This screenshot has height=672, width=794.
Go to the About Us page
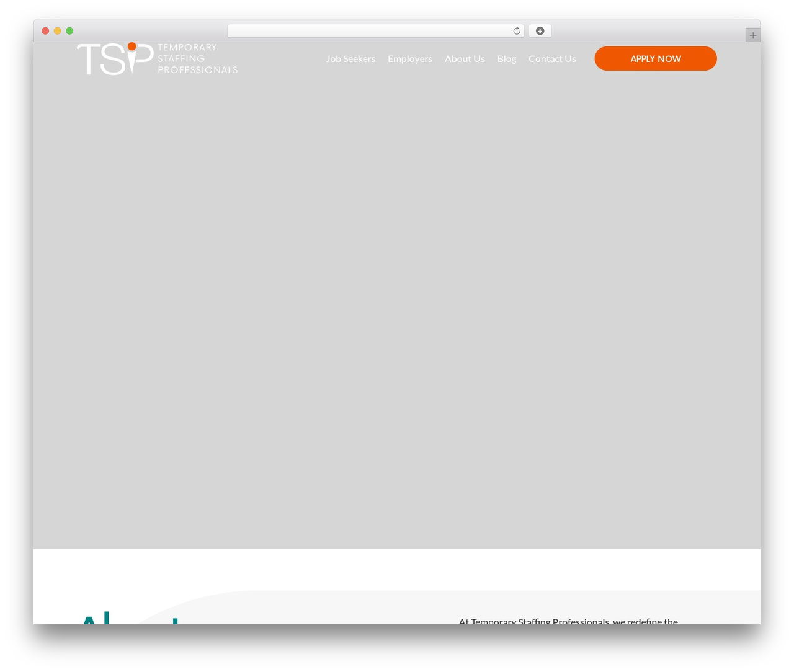(465, 58)
